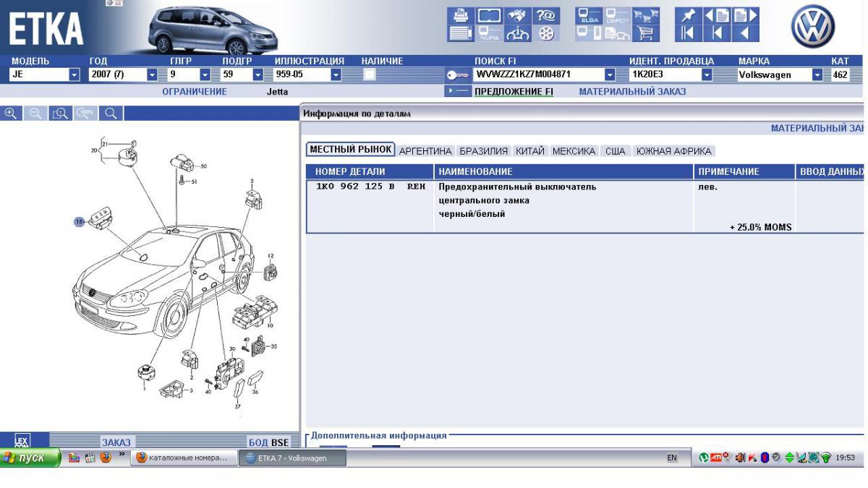Open the ГЛГР dropdown showing 9

[x=205, y=74]
